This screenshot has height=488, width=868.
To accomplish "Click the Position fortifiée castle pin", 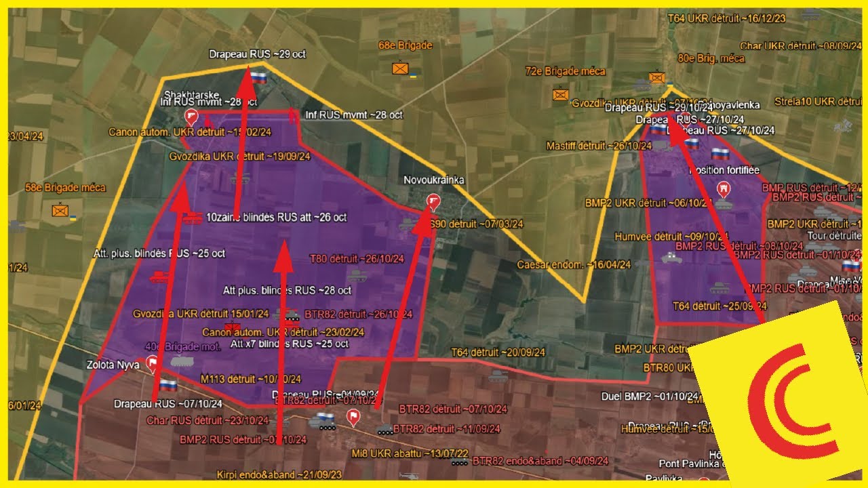I will [724, 188].
